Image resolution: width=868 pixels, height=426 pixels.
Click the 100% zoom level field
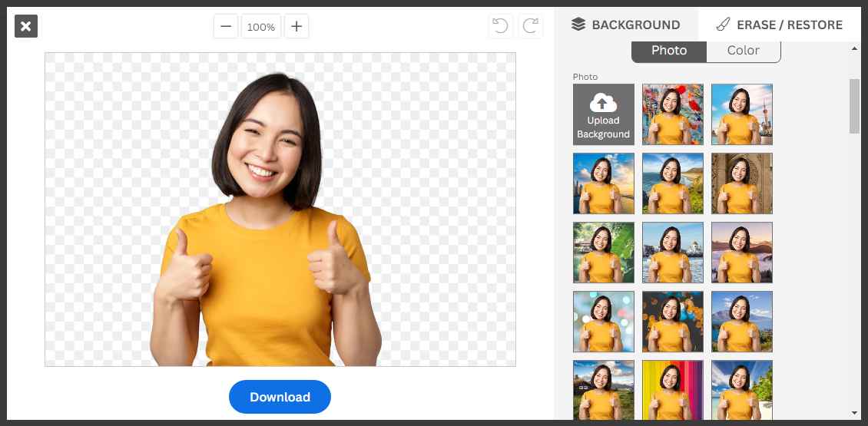[261, 27]
